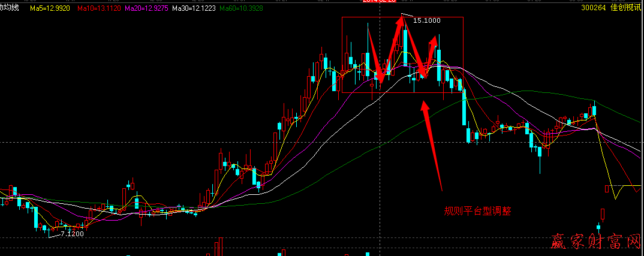
Task: Click the small hollow red candle at far right bottom
Action: [603, 213]
